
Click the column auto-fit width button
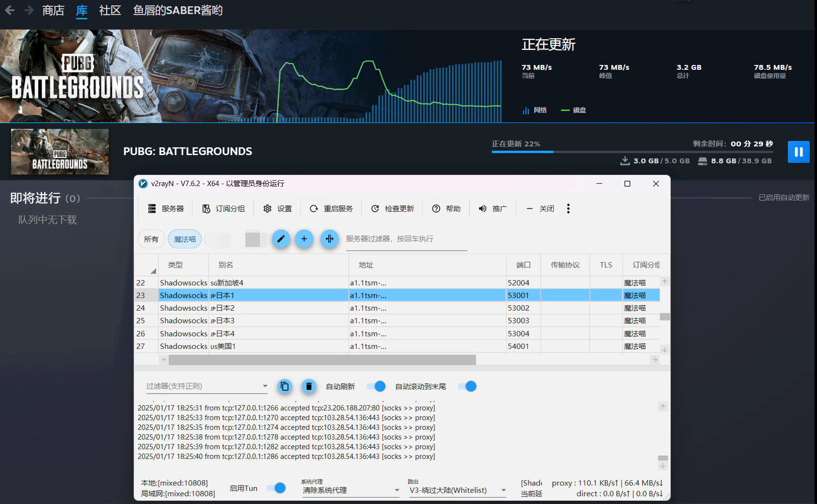click(329, 238)
